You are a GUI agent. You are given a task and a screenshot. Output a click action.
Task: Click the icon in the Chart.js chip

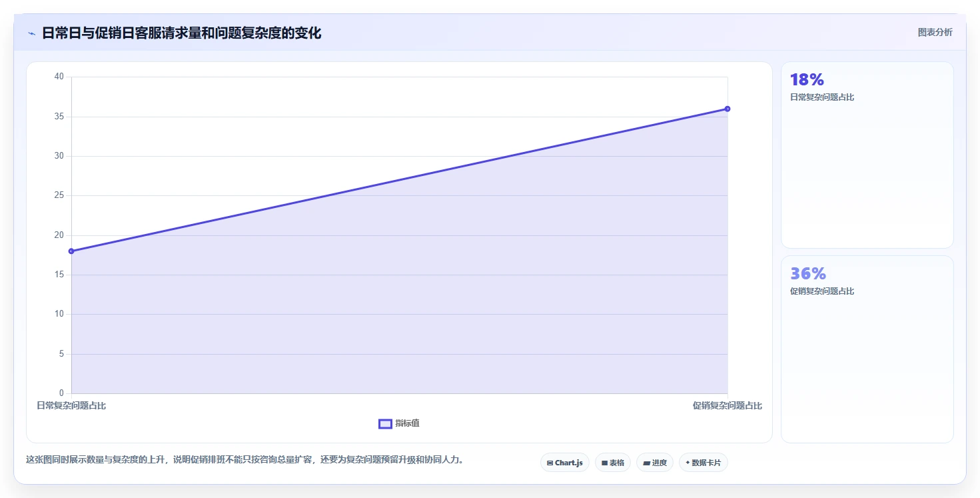pyautogui.click(x=550, y=463)
